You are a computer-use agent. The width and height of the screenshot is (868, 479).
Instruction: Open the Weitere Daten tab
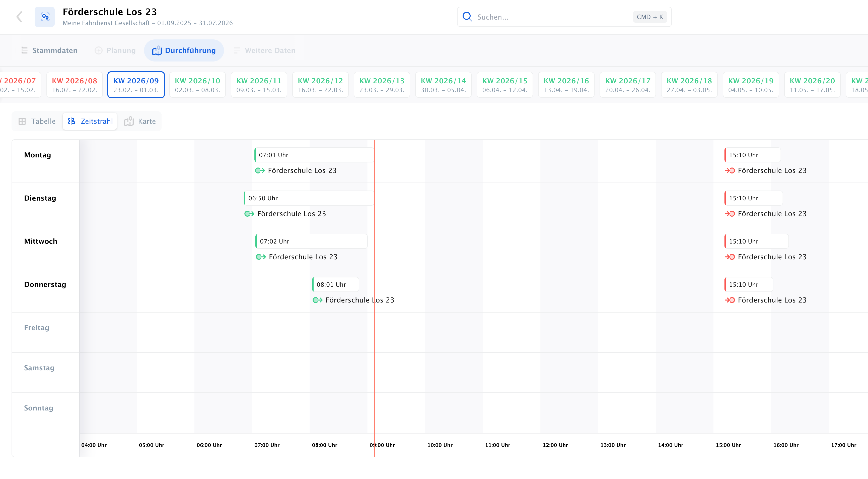coord(264,50)
